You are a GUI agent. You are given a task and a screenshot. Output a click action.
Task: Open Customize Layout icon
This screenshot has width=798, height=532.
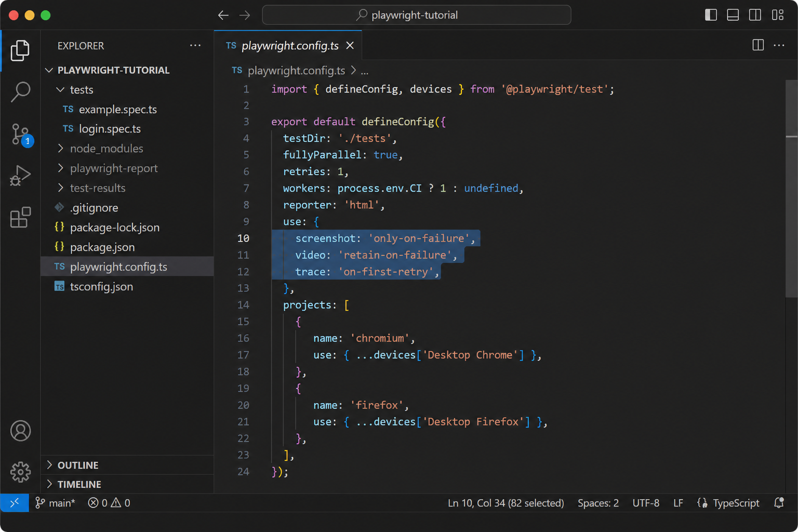click(x=778, y=15)
